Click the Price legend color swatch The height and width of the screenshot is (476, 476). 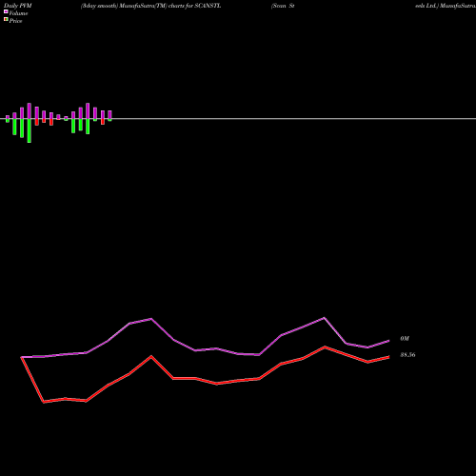[6, 20]
